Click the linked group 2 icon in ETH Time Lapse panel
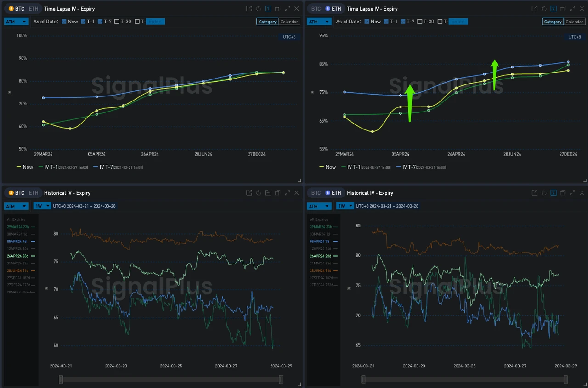This screenshot has height=388, width=588. [554, 9]
